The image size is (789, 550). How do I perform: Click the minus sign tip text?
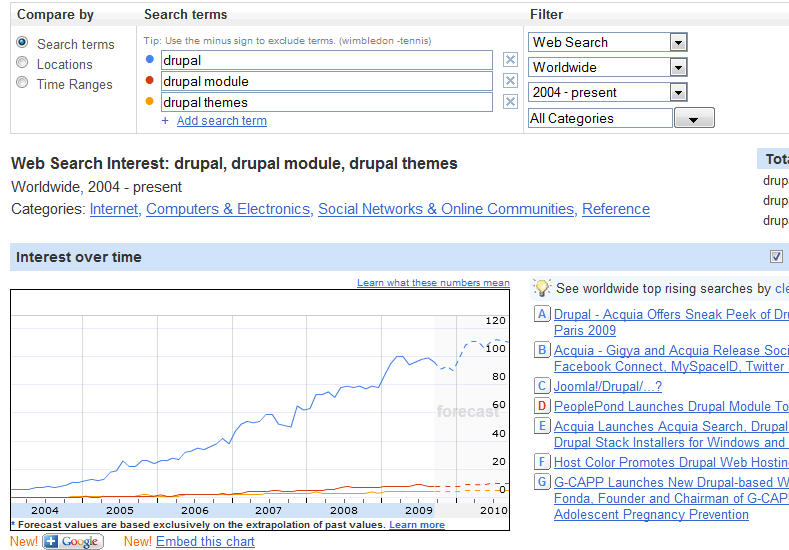click(x=287, y=41)
